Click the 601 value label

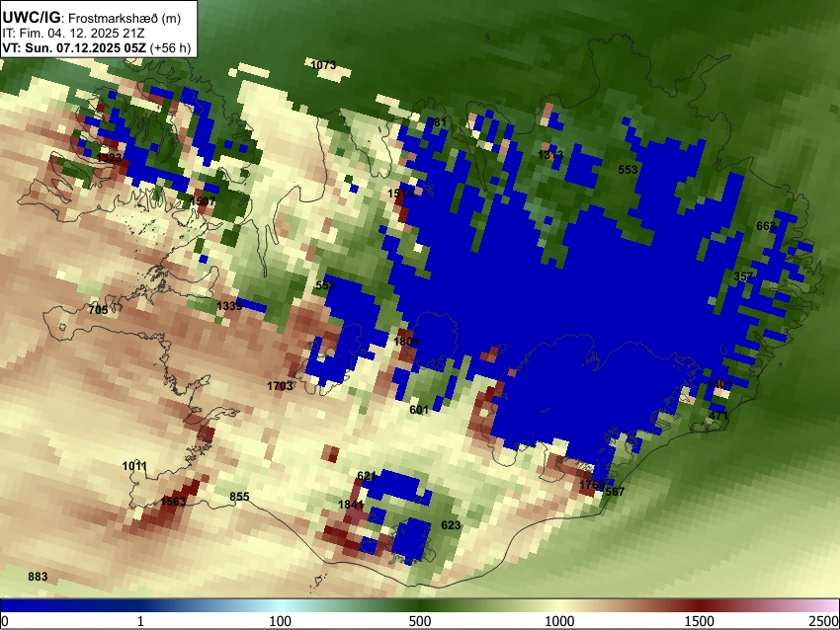[419, 410]
